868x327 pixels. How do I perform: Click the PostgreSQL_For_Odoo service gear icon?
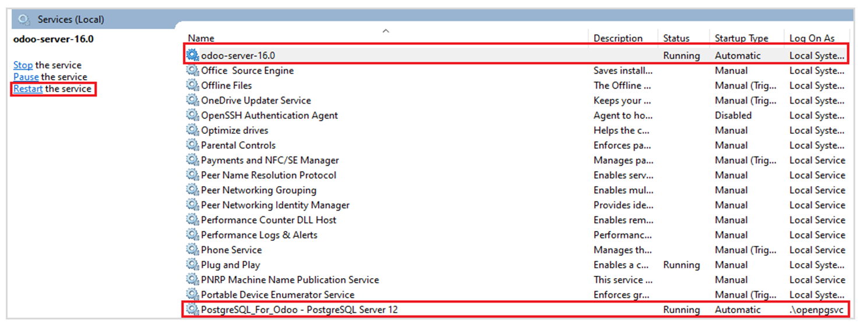(192, 310)
